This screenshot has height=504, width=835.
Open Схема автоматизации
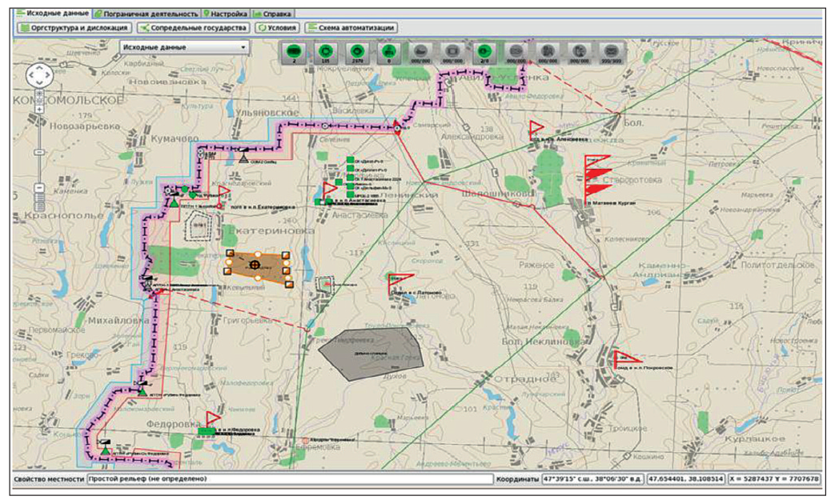[x=351, y=28]
